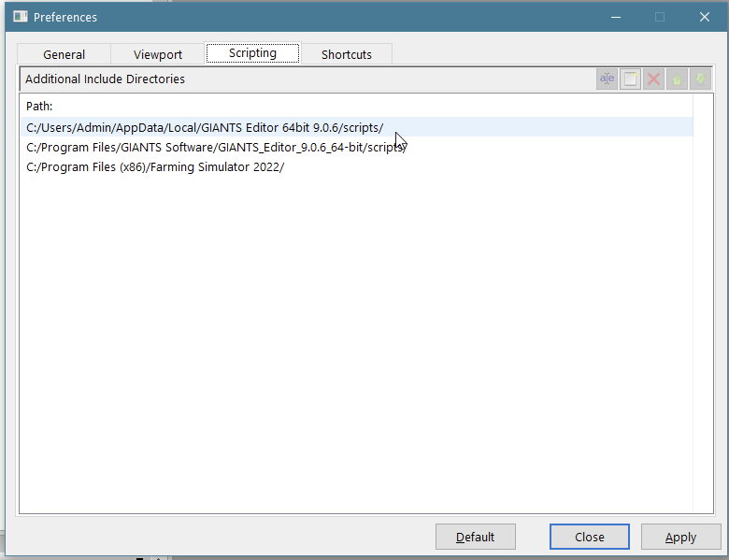This screenshot has height=560, width=729.
Task: Click the Preferences window title icon
Action: (x=20, y=17)
